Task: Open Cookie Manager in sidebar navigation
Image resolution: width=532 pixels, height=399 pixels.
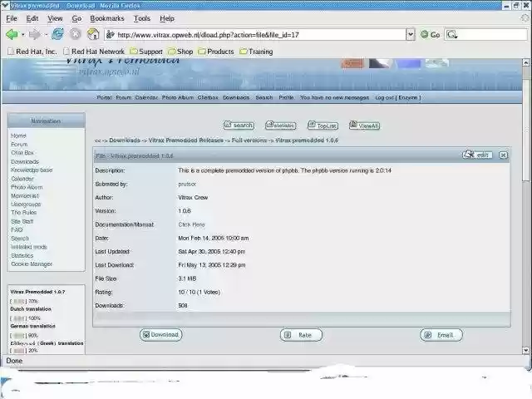Action: 32,264
